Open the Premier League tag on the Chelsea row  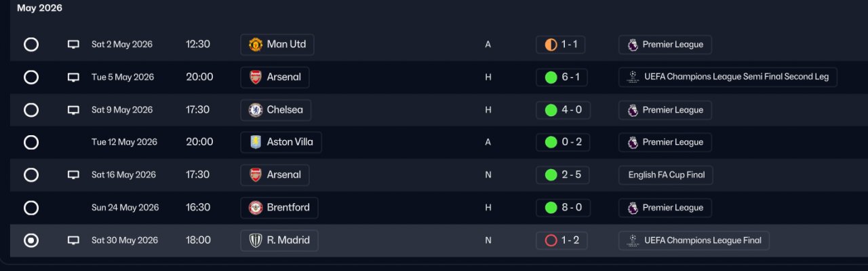pos(665,110)
